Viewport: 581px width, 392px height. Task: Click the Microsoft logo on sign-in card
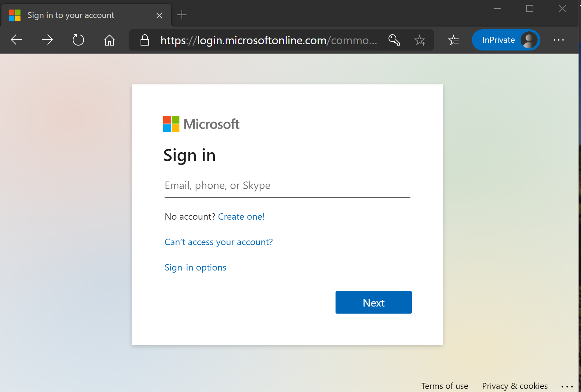point(201,124)
